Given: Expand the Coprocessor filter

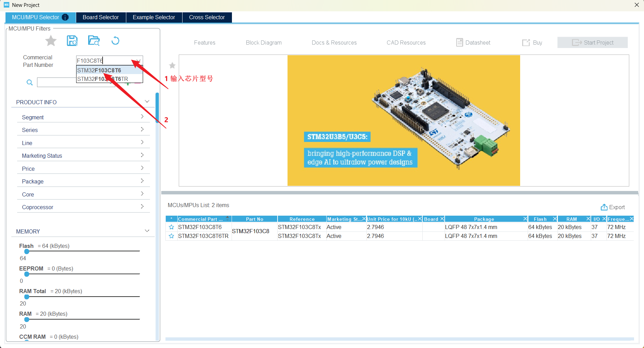Looking at the screenshot, I should [142, 206].
